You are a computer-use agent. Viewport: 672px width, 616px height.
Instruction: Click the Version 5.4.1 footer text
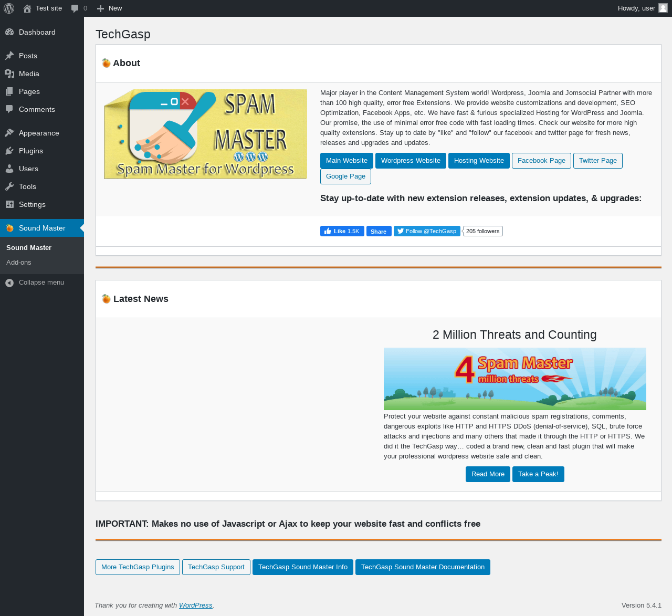642,605
